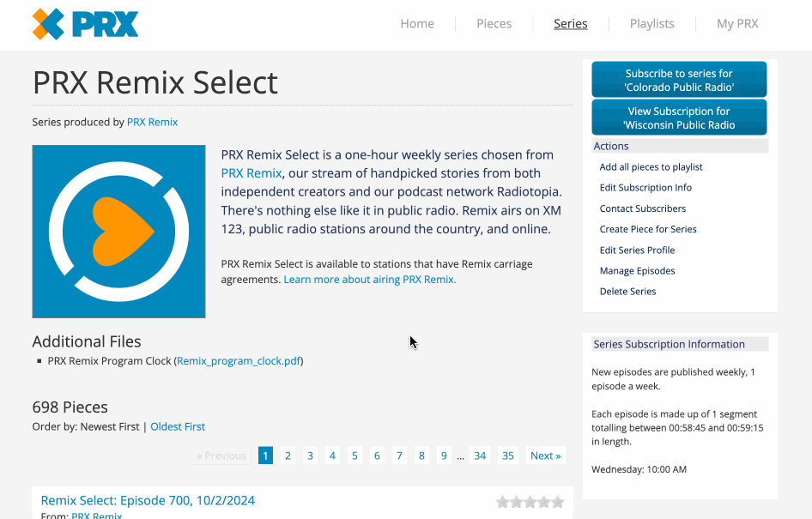
Task: Go to pagination page 7
Action: pyautogui.click(x=399, y=456)
